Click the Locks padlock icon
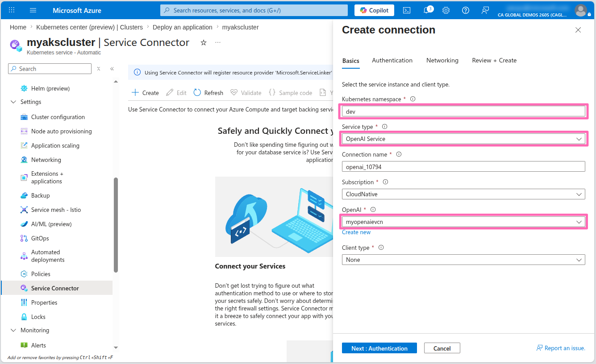The image size is (596, 364). point(24,317)
